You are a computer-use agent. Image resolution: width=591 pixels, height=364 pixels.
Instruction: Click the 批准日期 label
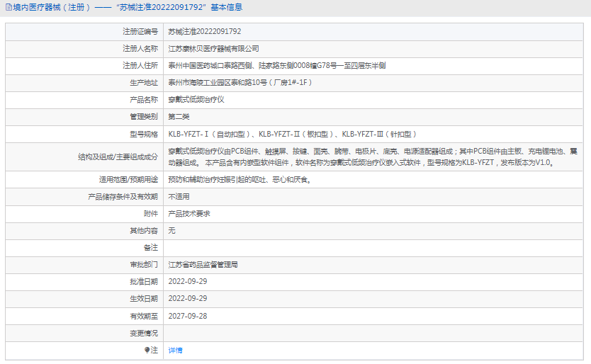coord(144,281)
